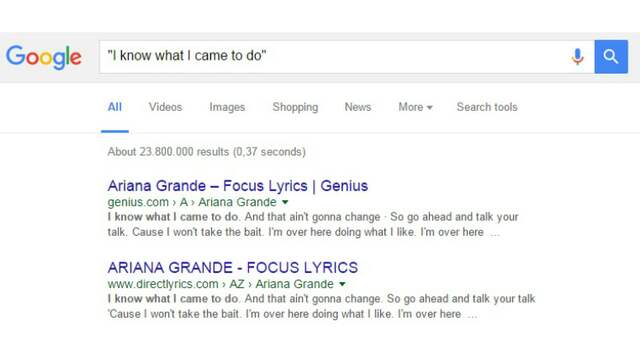Image resolution: width=640 pixels, height=360 pixels.
Task: Switch to the Videos tab
Action: tap(165, 107)
